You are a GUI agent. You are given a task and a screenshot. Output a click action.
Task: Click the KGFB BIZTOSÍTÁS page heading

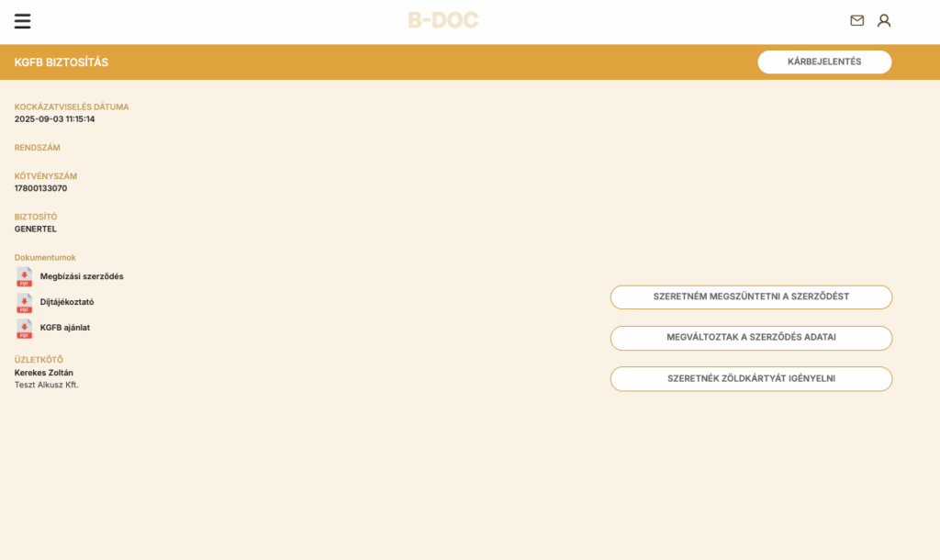(62, 62)
